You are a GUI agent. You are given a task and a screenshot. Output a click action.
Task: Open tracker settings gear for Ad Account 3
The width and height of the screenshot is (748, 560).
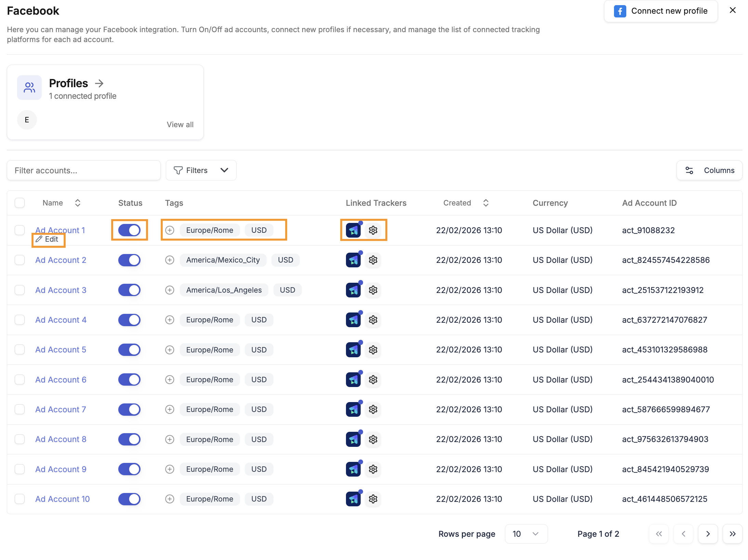click(373, 290)
